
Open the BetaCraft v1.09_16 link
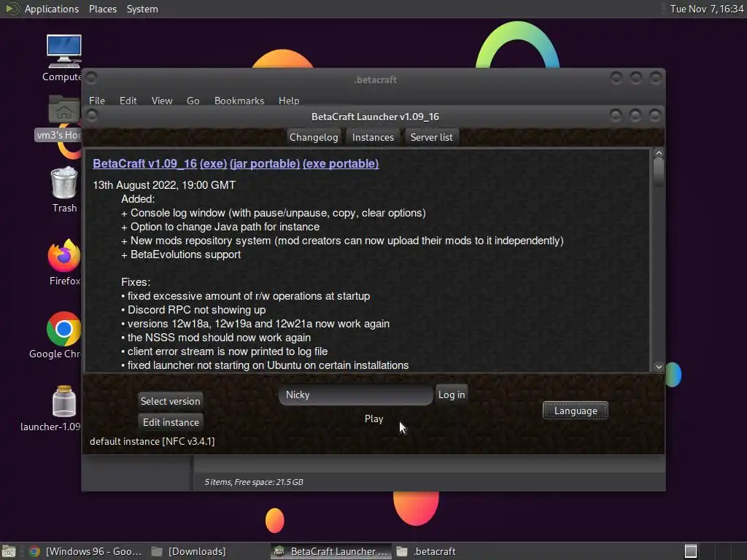pos(145,163)
